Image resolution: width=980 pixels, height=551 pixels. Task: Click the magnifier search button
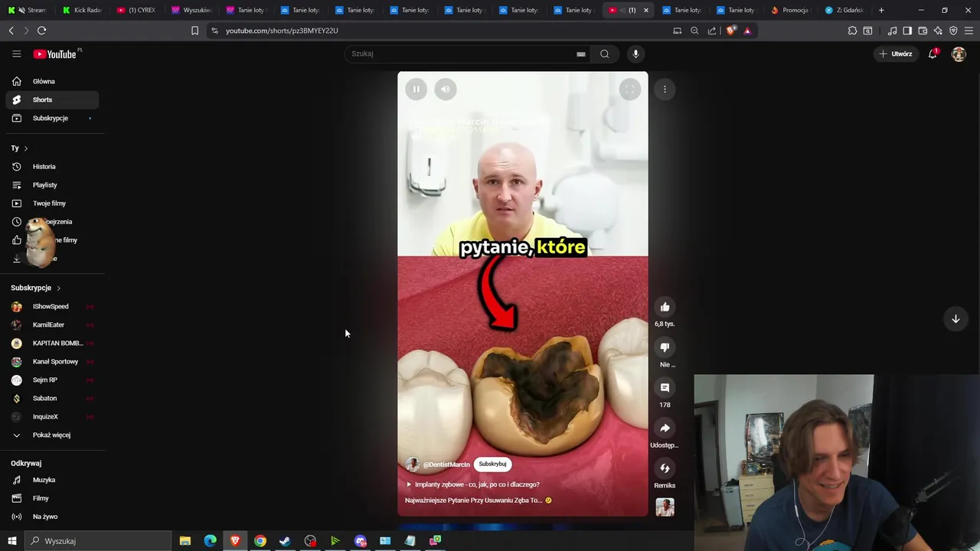(x=605, y=54)
